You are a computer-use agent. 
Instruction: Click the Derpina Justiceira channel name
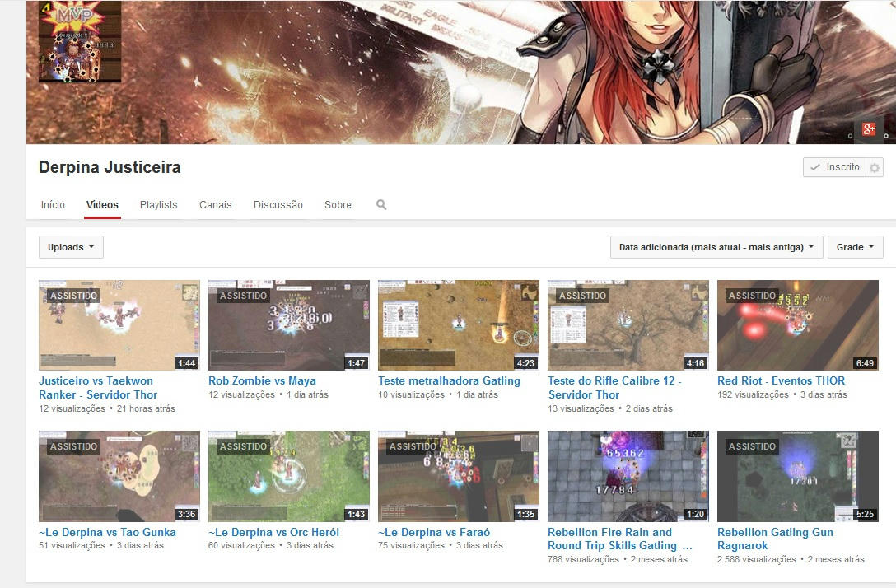click(110, 167)
